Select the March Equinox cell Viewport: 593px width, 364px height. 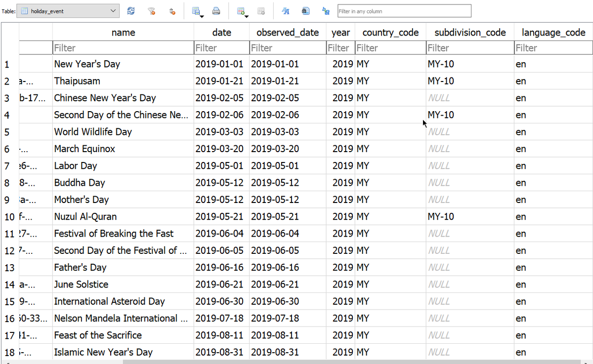tap(123, 149)
